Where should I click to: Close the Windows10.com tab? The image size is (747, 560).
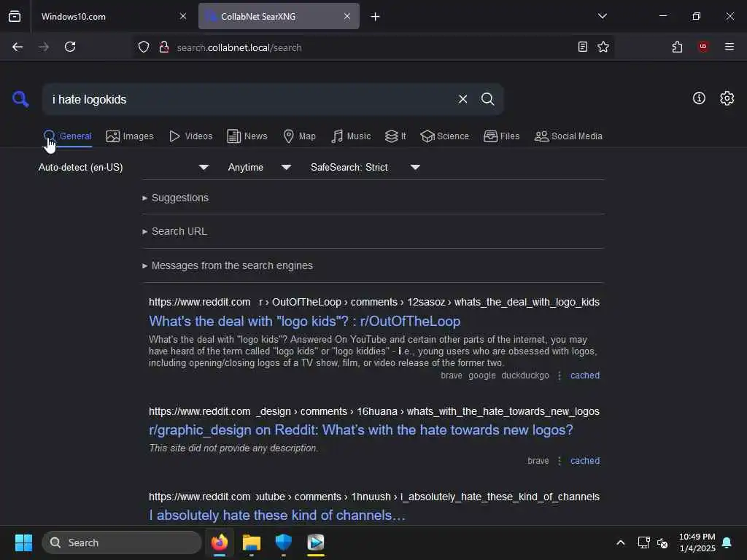point(183,16)
